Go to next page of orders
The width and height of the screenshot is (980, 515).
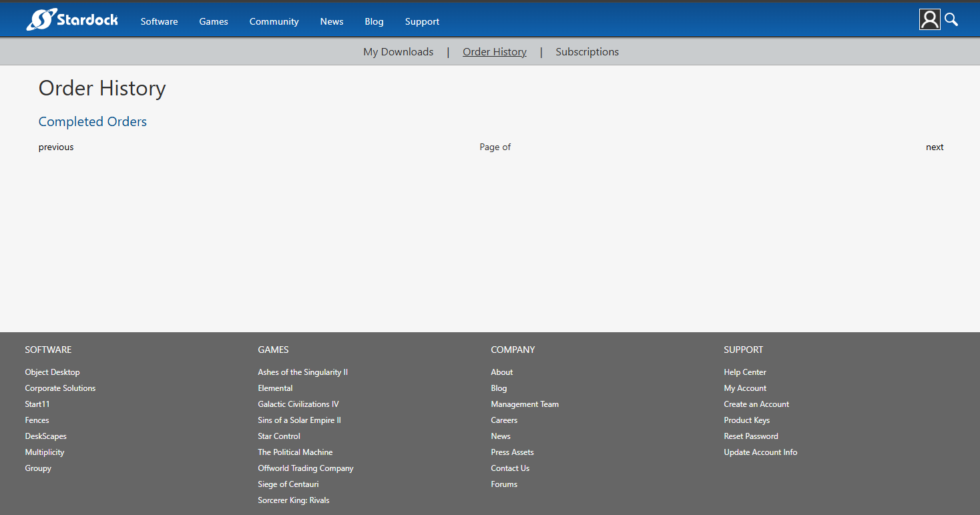(x=934, y=147)
